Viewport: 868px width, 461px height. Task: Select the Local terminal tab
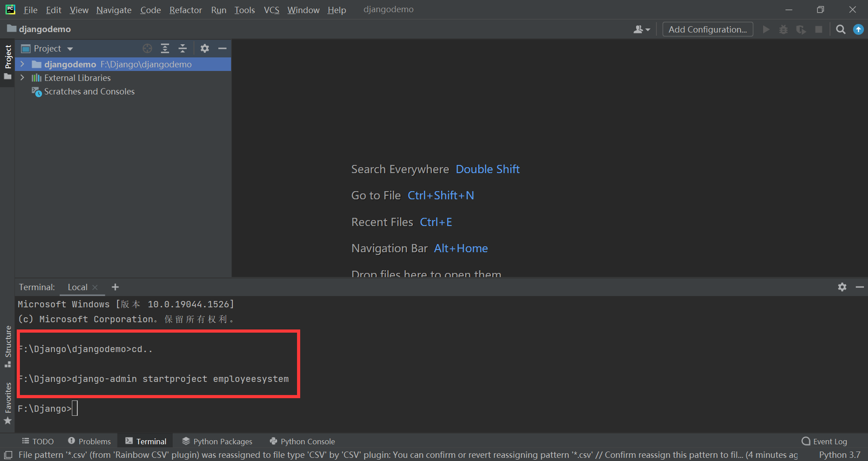pos(77,287)
